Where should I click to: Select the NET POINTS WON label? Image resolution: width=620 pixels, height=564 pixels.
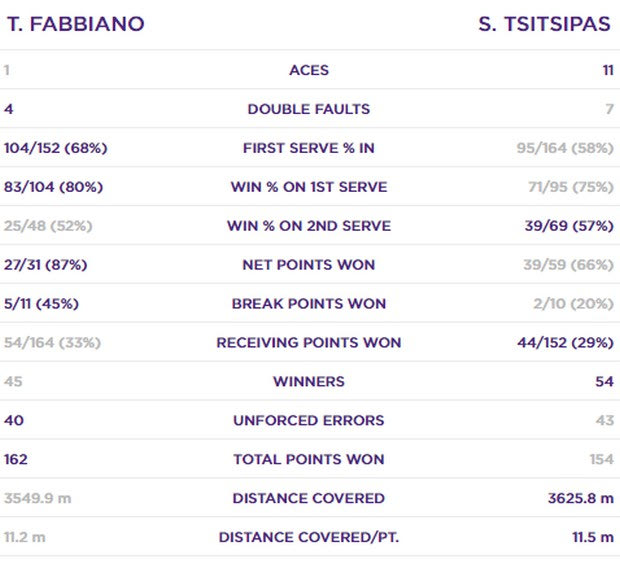[x=309, y=265]
